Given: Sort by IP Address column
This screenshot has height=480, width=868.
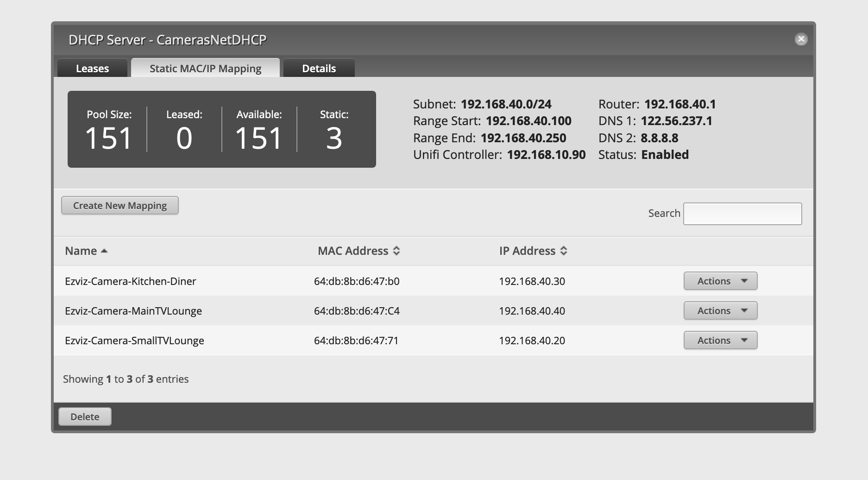Looking at the screenshot, I should click(x=533, y=251).
